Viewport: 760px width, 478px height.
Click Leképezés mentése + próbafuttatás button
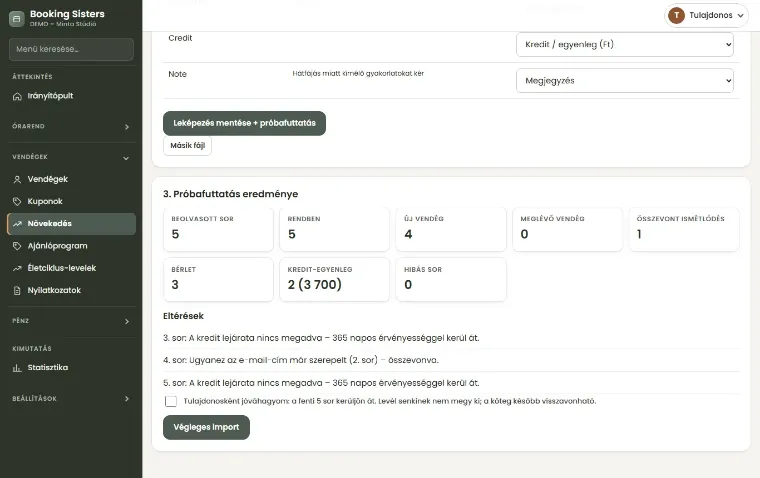pos(244,123)
